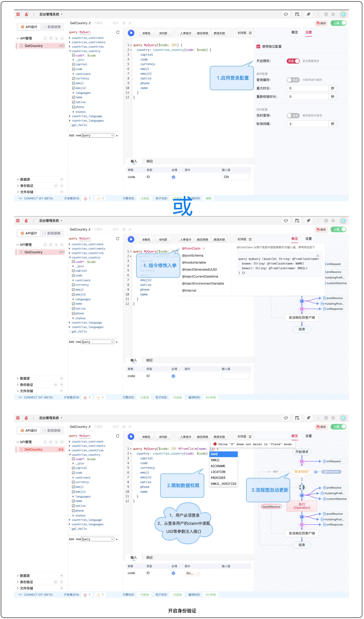Click the mockResolve node in the flowchart

click(x=271, y=506)
